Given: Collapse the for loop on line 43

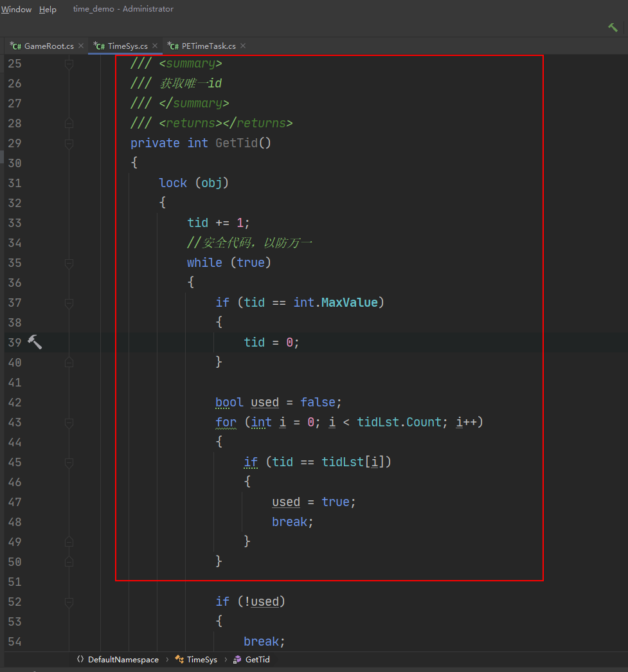Looking at the screenshot, I should pyautogui.click(x=69, y=422).
